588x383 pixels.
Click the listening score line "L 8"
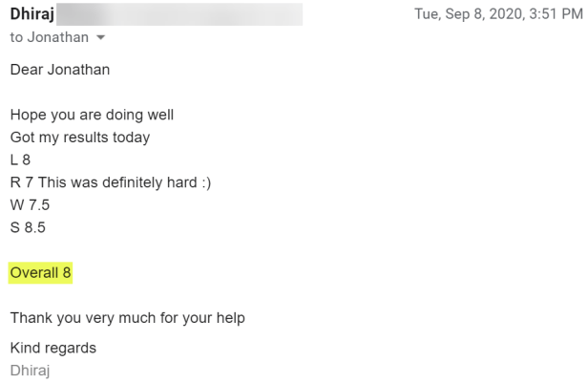21,160
